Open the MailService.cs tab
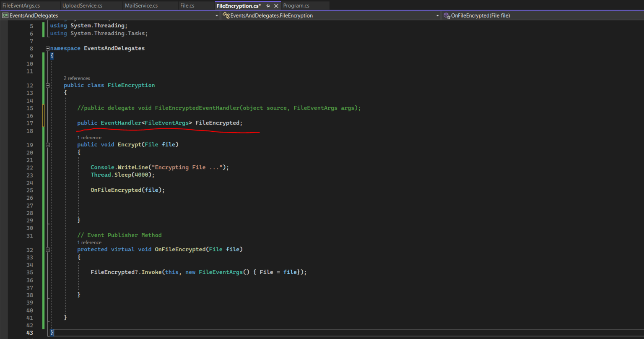Image resolution: width=644 pixels, height=339 pixels. click(141, 6)
